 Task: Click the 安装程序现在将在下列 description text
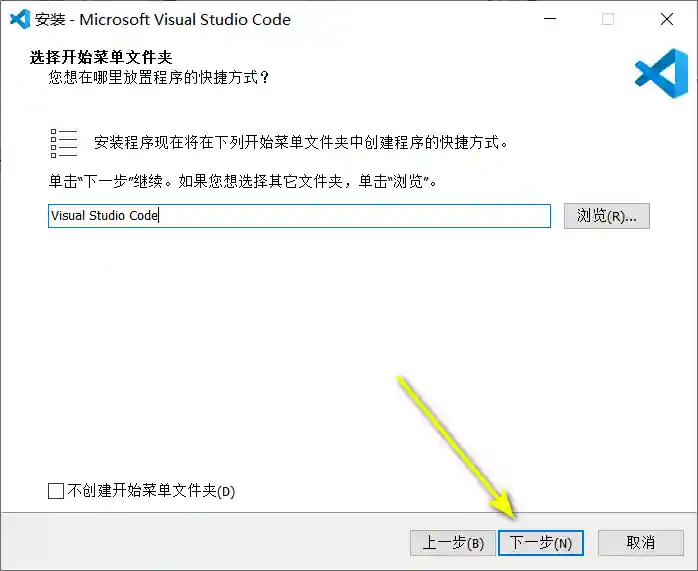pyautogui.click(x=301, y=143)
